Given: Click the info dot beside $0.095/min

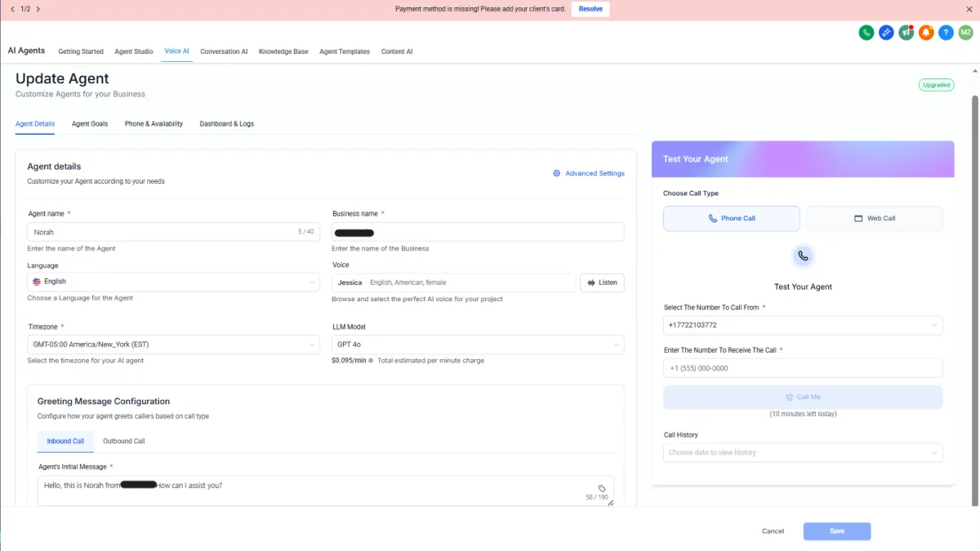Looking at the screenshot, I should click(371, 360).
